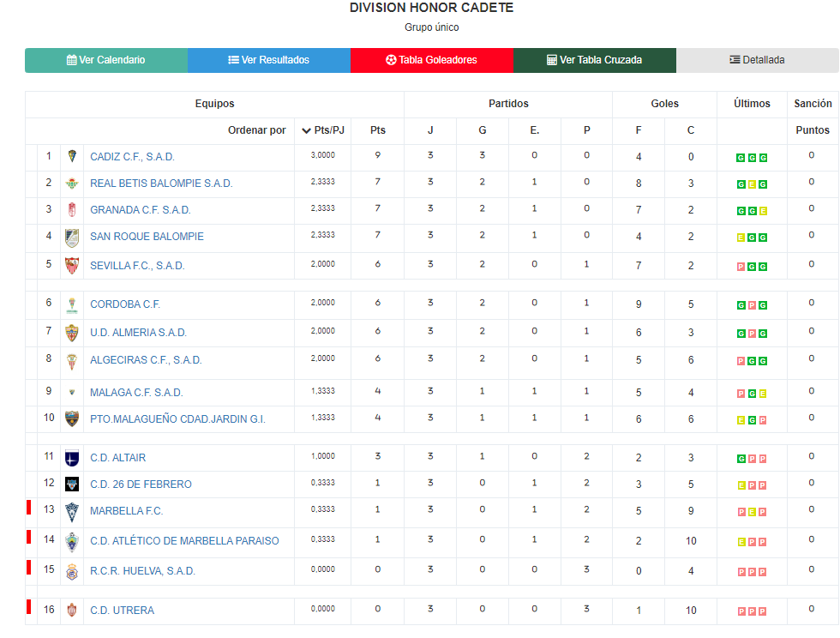Sort by the Pts column header

pyautogui.click(x=378, y=130)
